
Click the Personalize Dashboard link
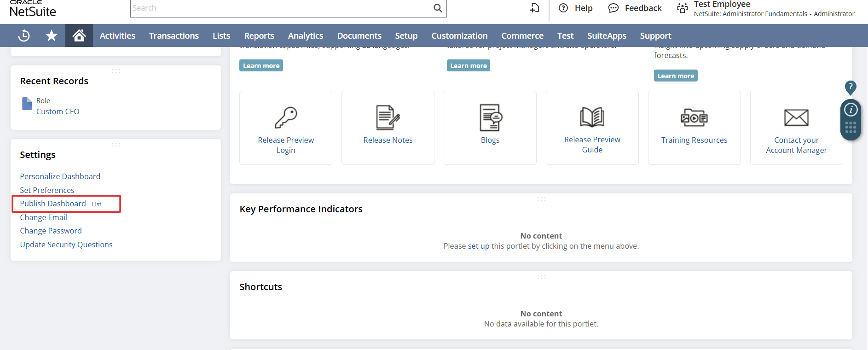click(x=60, y=176)
